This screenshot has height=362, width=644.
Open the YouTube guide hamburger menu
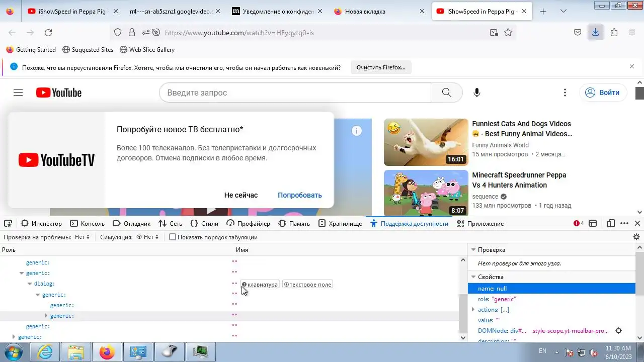click(18, 93)
